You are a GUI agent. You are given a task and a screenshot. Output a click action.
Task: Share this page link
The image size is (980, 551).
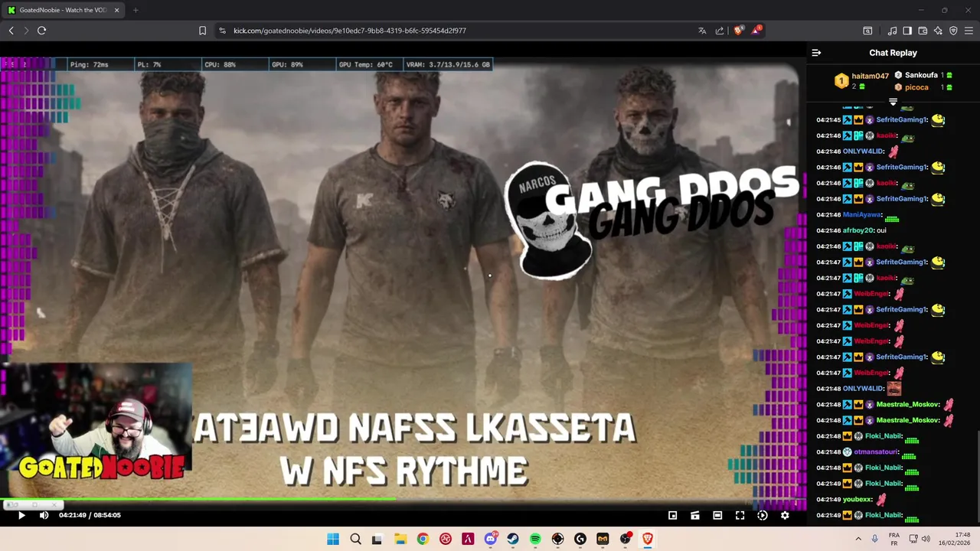click(720, 31)
